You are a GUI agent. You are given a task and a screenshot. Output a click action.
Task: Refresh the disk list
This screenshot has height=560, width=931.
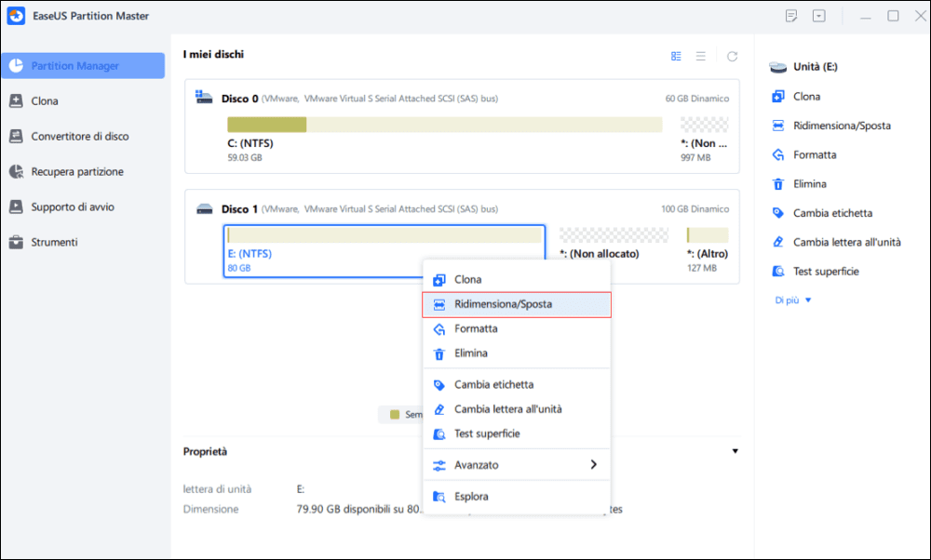732,57
